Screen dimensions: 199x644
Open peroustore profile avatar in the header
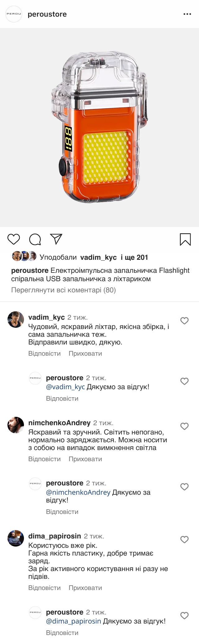(14, 14)
